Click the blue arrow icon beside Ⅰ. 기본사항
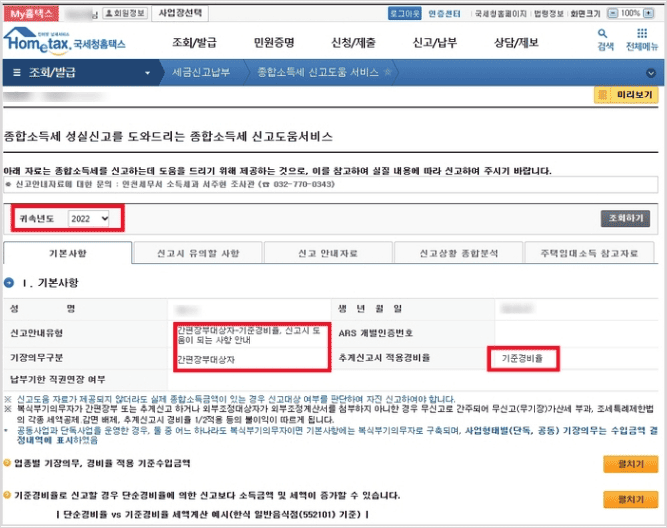This screenshot has width=667, height=528. coord(9,283)
